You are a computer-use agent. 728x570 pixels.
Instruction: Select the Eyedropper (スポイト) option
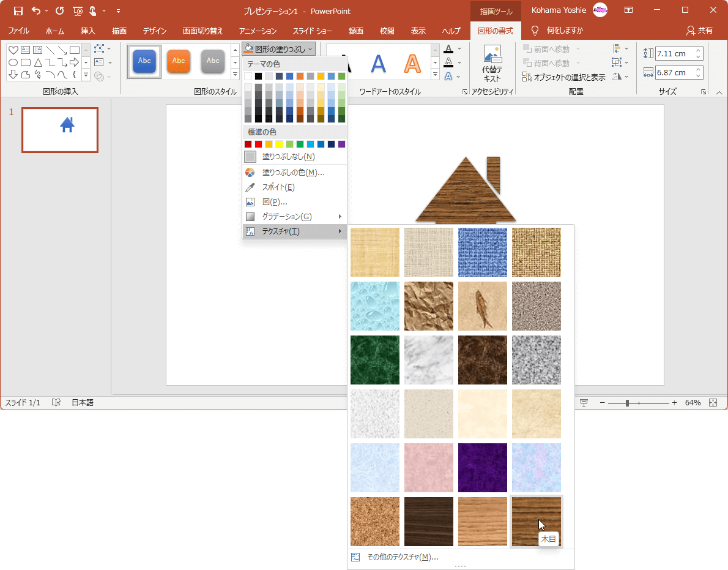click(x=278, y=187)
